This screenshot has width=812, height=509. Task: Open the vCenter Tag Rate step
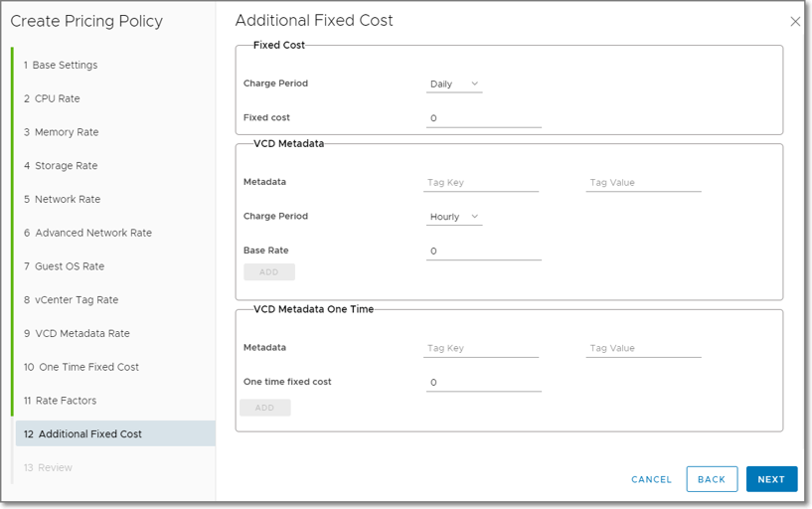76,300
